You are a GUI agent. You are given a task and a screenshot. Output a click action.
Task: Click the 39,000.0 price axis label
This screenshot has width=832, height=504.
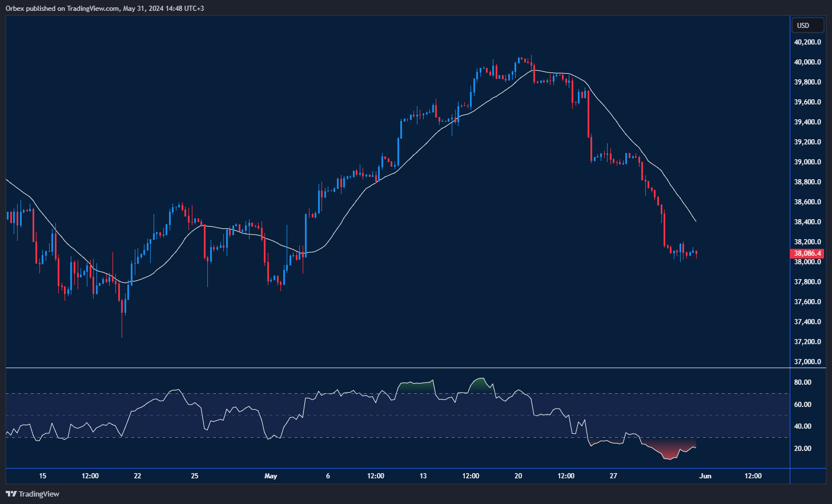807,162
